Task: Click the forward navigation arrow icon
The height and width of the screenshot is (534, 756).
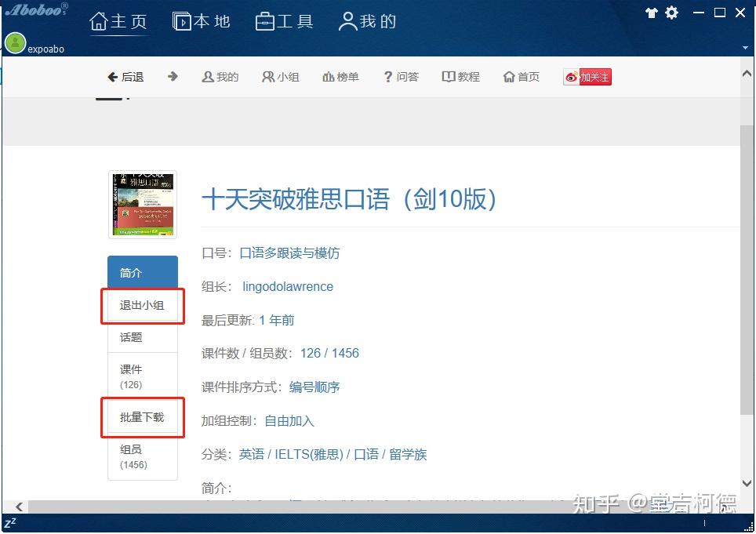Action: coord(173,76)
